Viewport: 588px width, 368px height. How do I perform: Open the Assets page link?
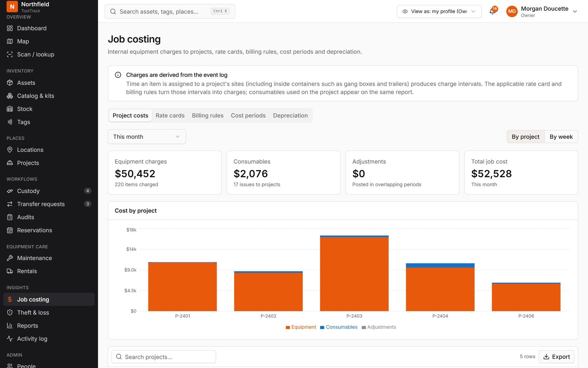tap(49, 83)
